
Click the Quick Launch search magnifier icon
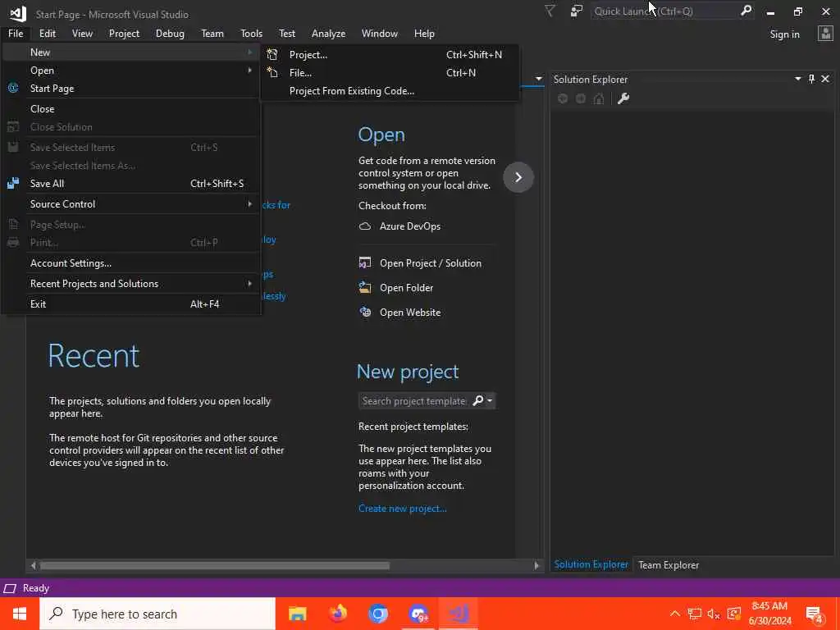click(746, 11)
